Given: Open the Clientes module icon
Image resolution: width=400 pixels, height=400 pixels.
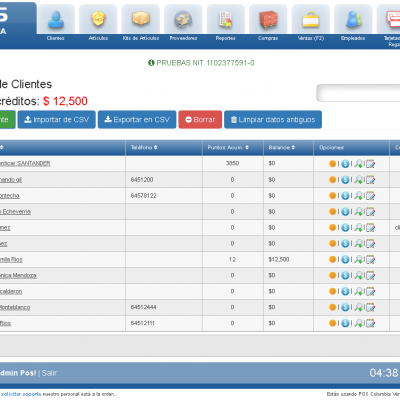Looking at the screenshot, I should coord(56,19).
